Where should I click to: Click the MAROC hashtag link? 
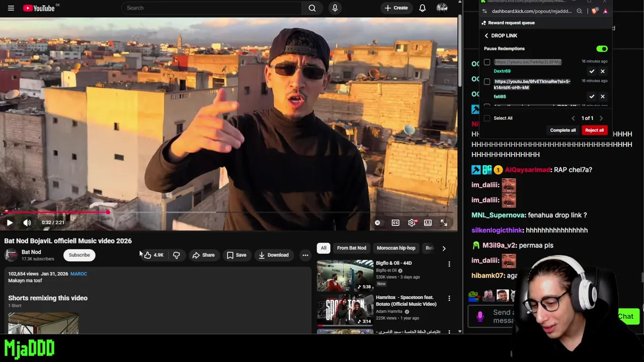(x=78, y=274)
